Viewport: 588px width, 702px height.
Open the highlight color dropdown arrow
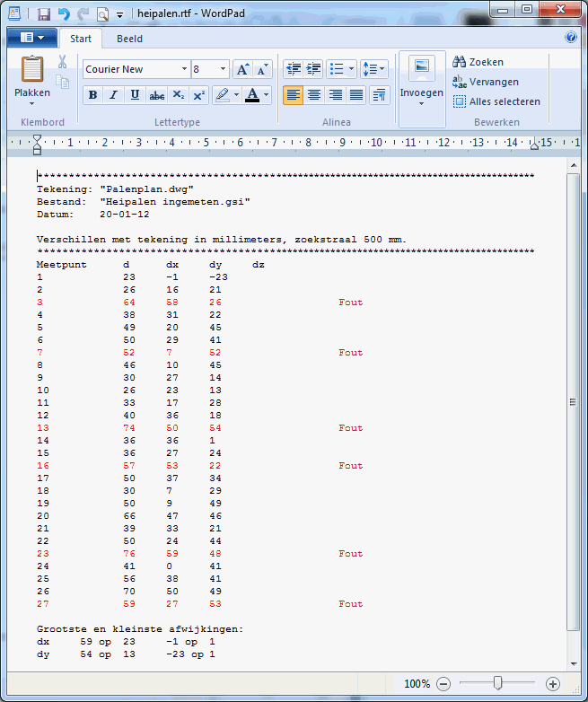pos(236,95)
